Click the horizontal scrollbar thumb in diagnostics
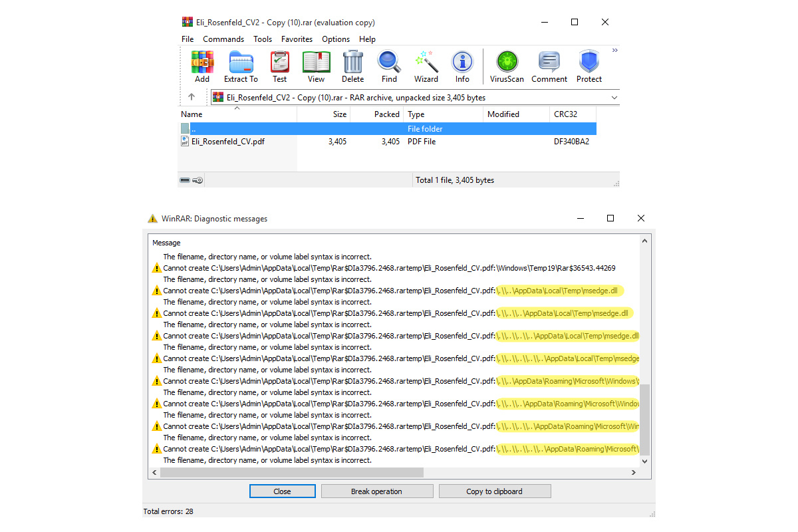This screenshot has width=798, height=532. (x=292, y=472)
